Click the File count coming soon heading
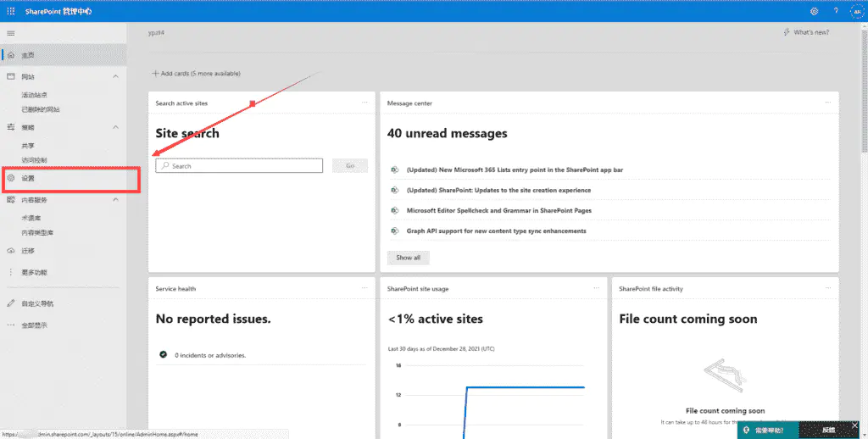Viewport: 868px width, 439px height. 688,319
